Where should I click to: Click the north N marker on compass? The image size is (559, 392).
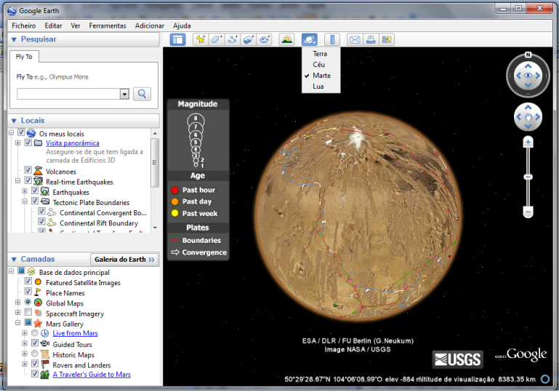coord(528,55)
